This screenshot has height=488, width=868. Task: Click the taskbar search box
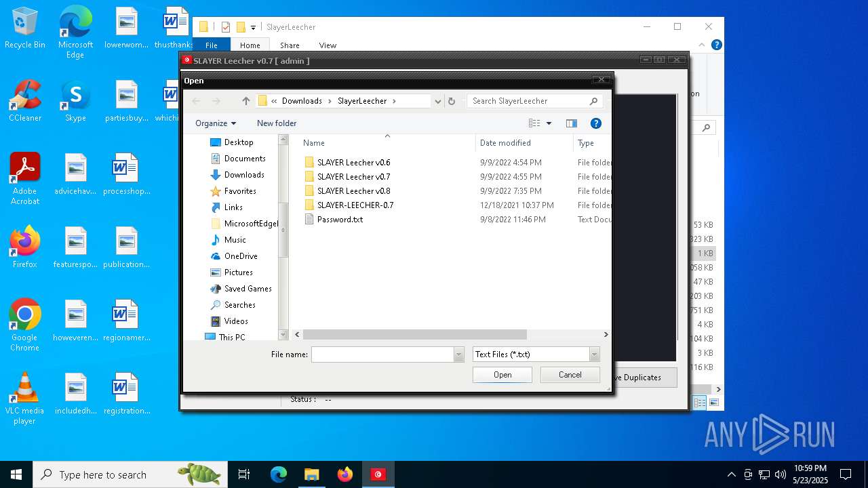(130, 474)
